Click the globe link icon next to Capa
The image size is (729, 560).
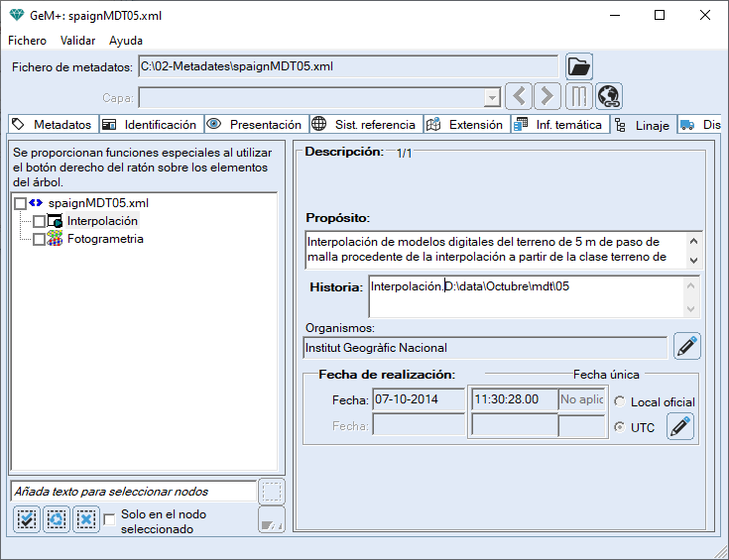(x=608, y=96)
